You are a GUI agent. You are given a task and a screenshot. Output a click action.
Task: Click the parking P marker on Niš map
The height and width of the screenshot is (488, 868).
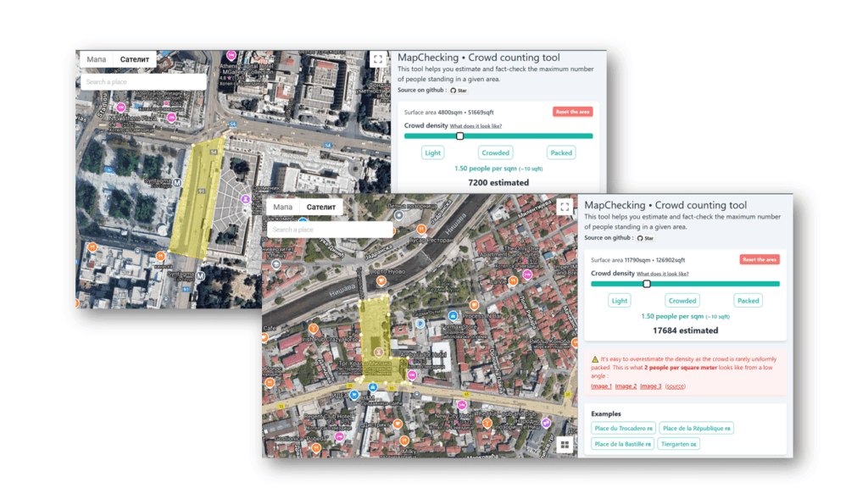click(420, 324)
